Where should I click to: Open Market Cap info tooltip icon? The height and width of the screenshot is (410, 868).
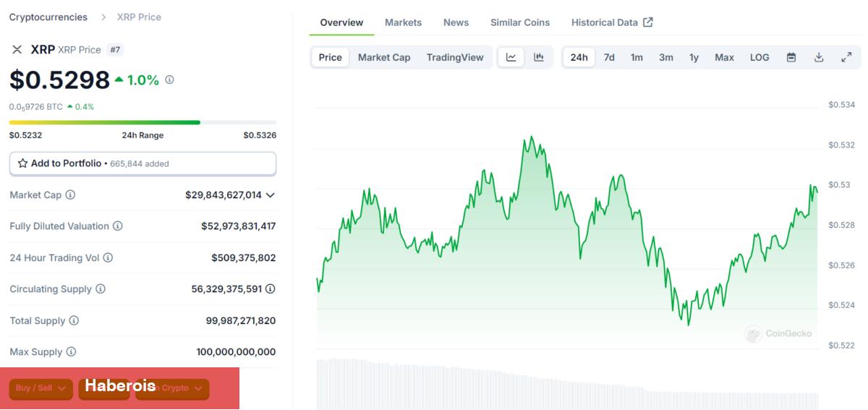[70, 195]
